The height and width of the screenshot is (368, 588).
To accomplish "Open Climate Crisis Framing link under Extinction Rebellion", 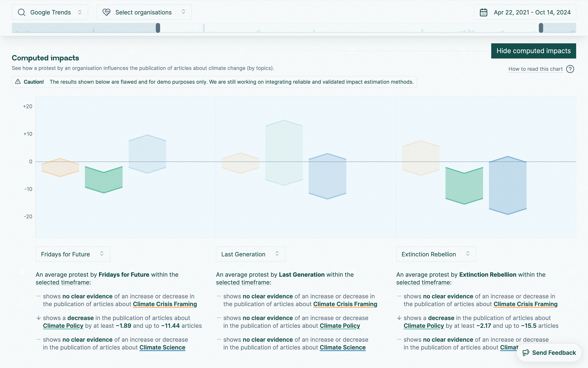I will pos(526,304).
